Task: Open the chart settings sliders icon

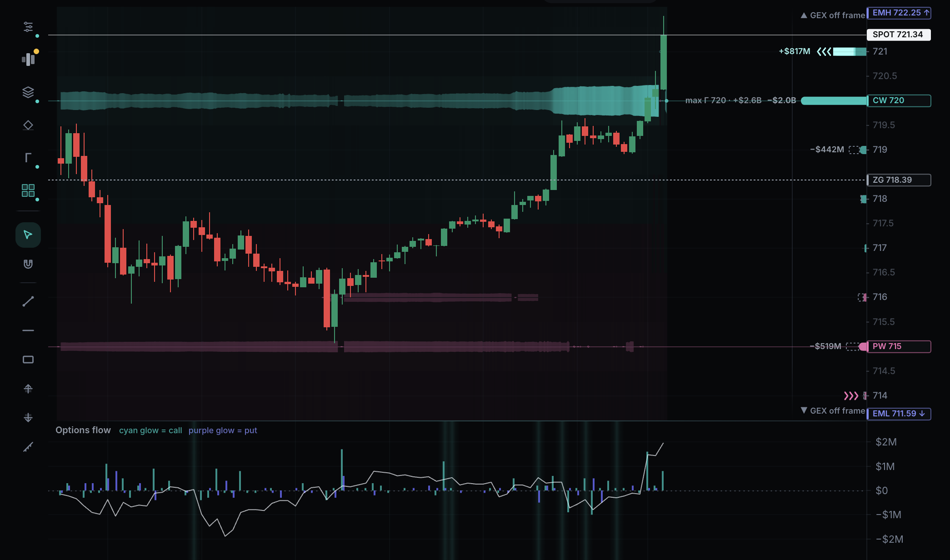Action: tap(28, 27)
